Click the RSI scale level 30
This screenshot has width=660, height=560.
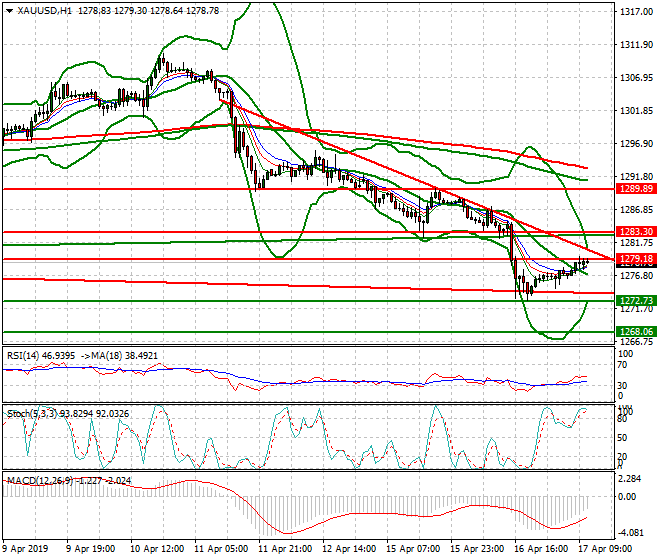click(x=622, y=385)
